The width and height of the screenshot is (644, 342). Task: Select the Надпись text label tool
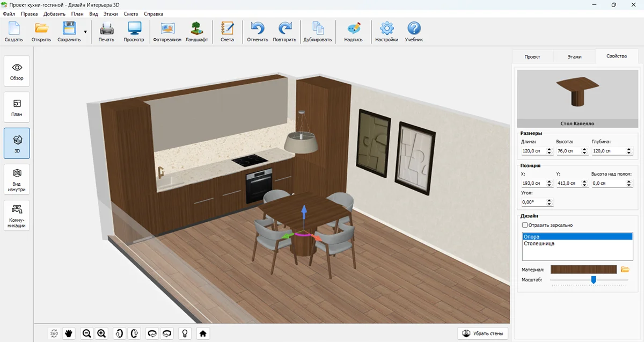tap(353, 32)
